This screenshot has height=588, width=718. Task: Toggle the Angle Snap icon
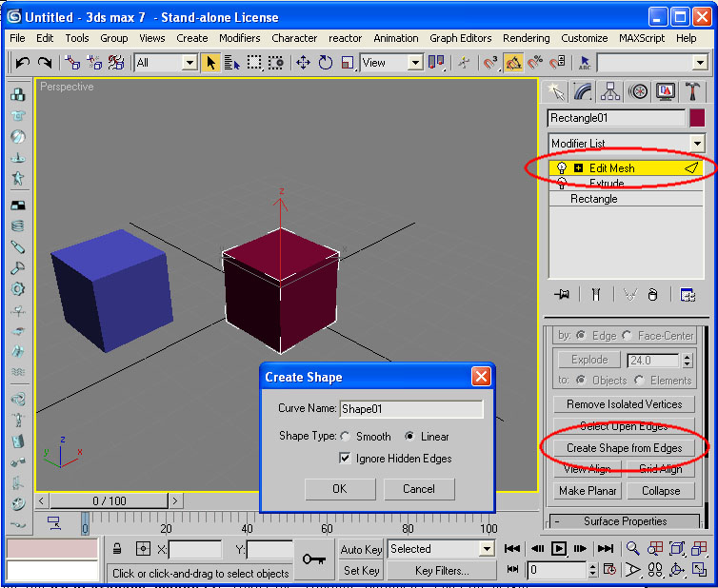click(513, 63)
